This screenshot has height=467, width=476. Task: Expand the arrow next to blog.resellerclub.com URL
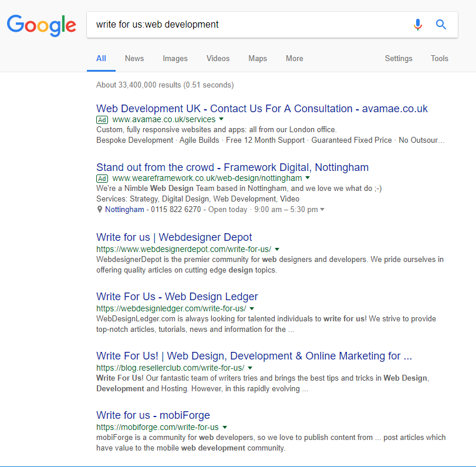pos(250,368)
